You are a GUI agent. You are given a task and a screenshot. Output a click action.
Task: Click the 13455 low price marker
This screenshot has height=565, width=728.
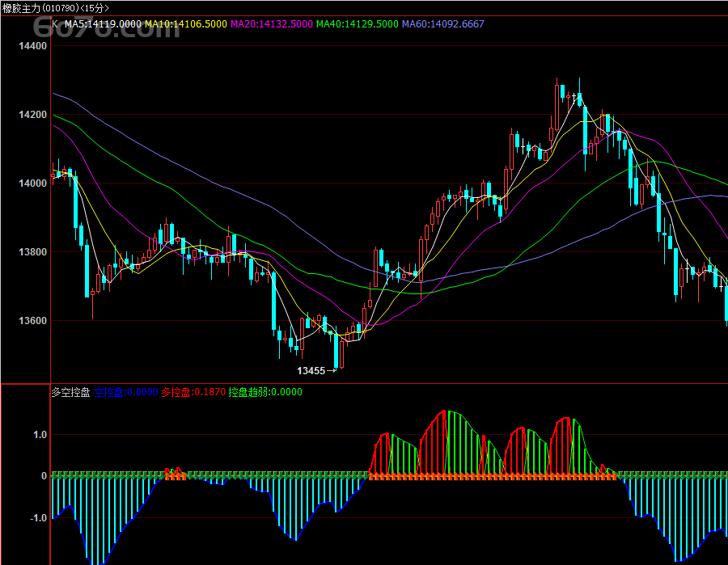pos(316,371)
